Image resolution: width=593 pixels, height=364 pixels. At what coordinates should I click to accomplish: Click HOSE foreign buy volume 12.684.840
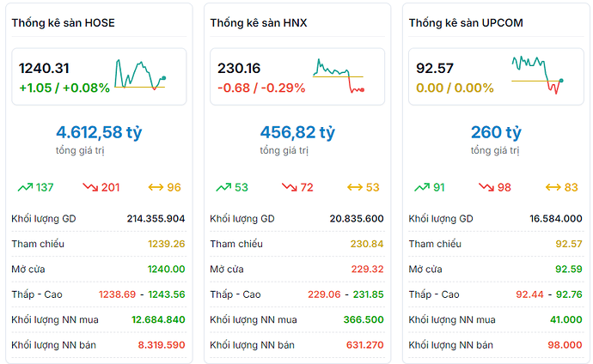pos(158,320)
